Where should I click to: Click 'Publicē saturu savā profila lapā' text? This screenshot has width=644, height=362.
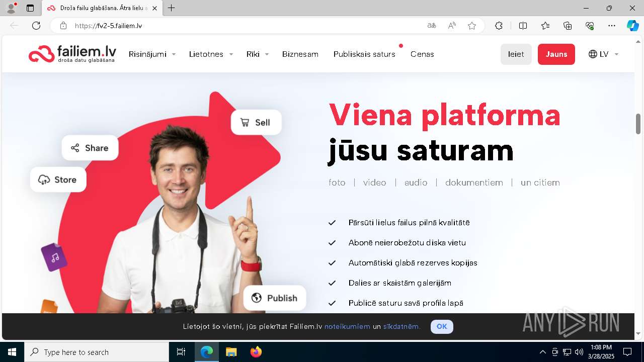click(x=406, y=303)
